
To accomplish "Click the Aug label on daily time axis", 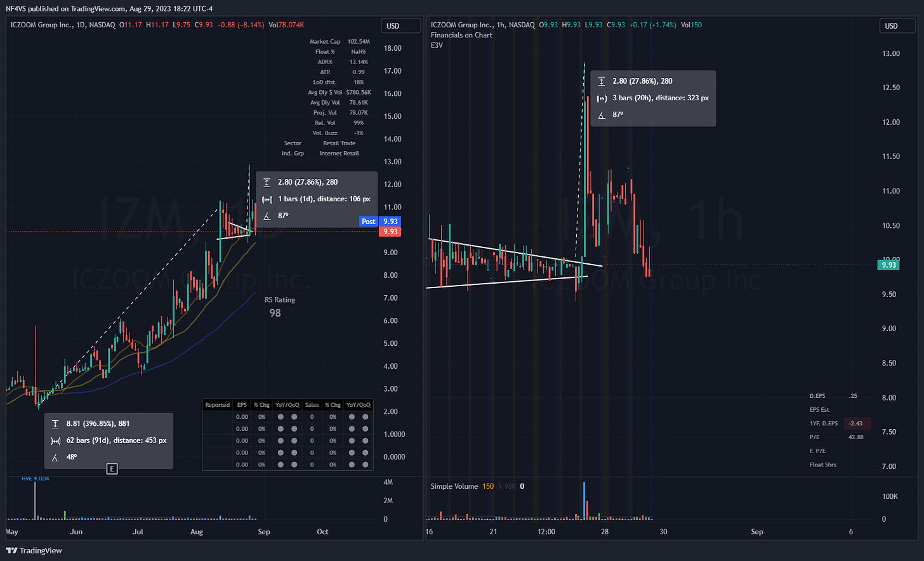I will coord(197,532).
